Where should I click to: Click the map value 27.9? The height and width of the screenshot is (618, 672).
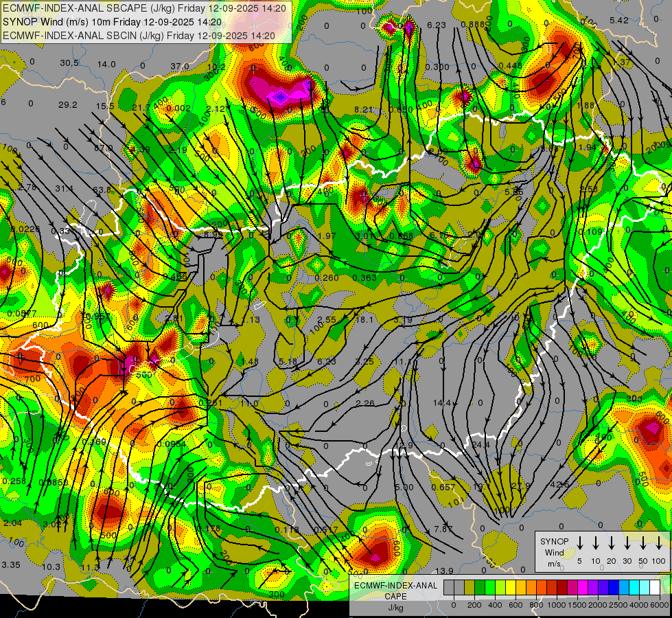521,486
